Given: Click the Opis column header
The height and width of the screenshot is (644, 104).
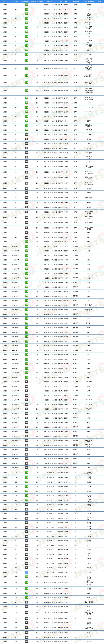Looking at the screenshot, I should [x=100, y=1].
